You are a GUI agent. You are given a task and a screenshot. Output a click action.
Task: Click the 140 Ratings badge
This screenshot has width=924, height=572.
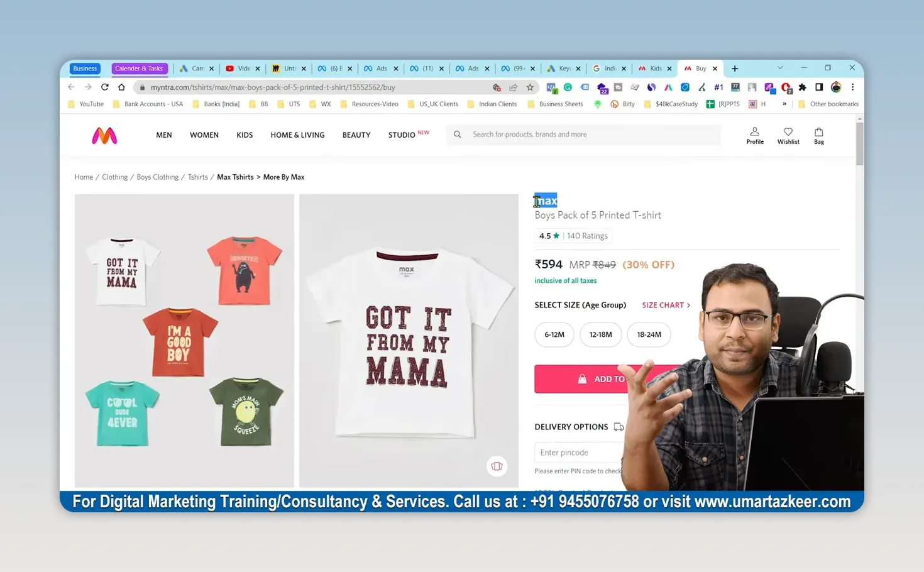pos(574,236)
